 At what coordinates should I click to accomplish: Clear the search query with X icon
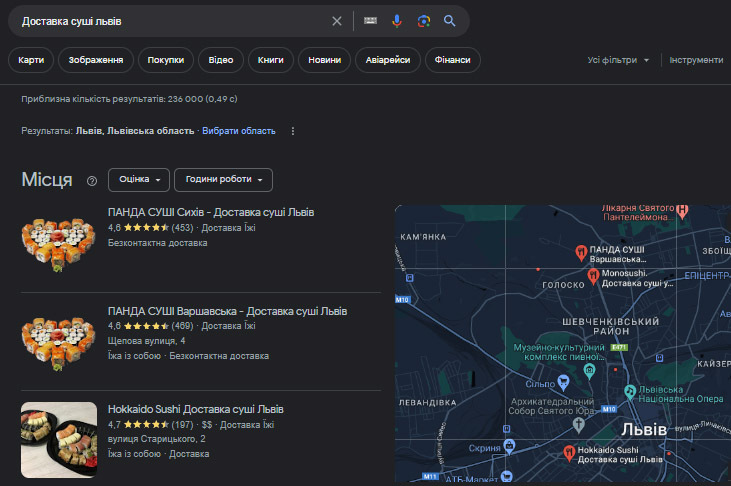click(337, 21)
